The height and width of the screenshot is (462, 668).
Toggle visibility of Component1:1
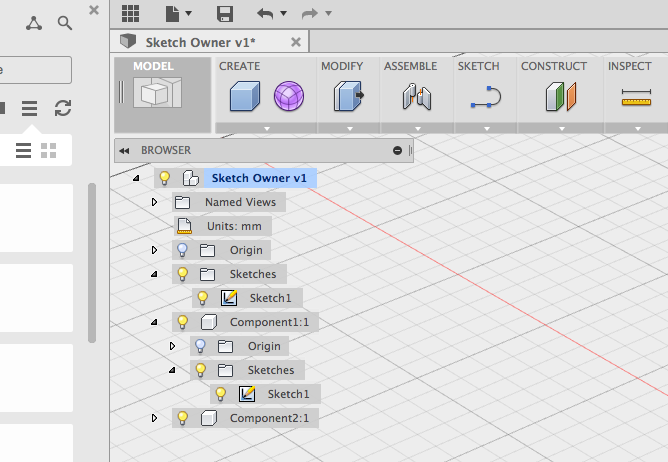pos(182,322)
